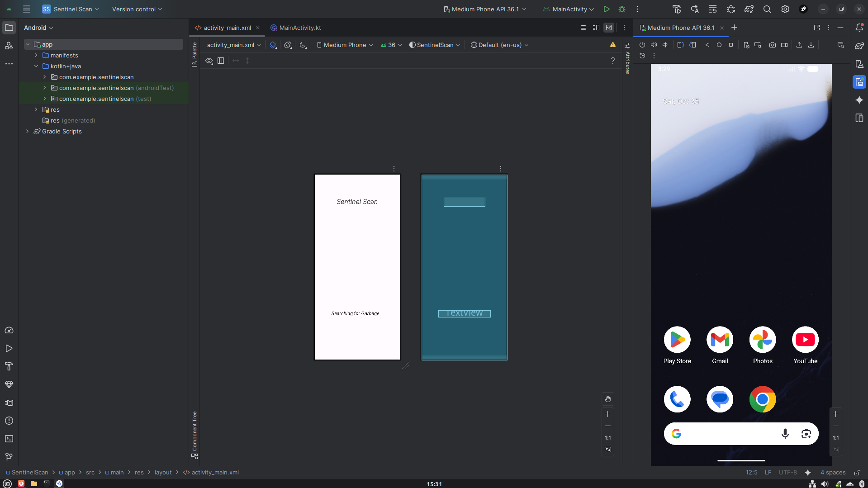
Task: Toggle night mode in the layout editor
Action: 303,45
